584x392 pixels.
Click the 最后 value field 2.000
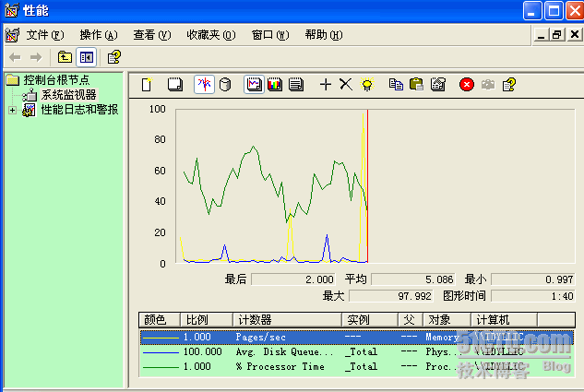[293, 279]
